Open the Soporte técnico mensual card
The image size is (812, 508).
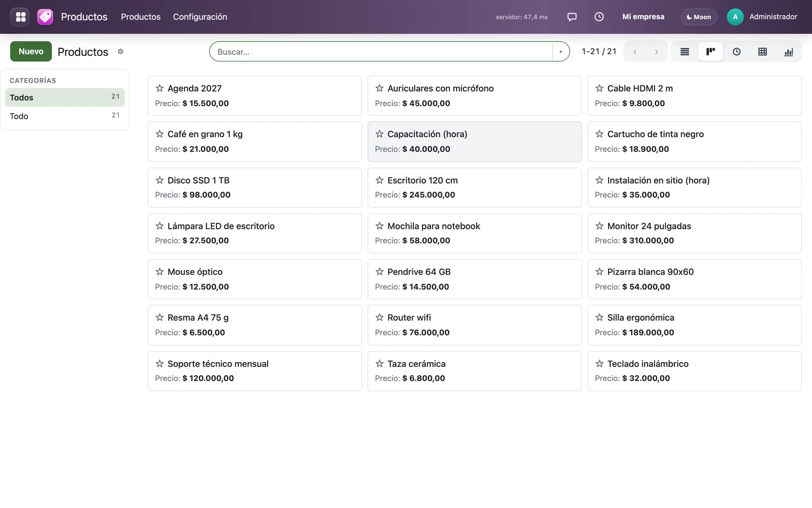(255, 371)
